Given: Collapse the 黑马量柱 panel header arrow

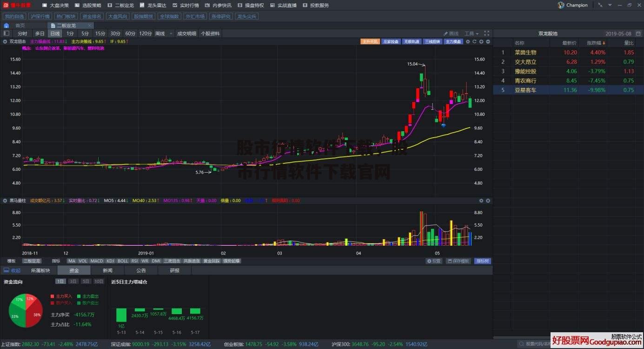Looking at the screenshot, I should click(5, 201).
